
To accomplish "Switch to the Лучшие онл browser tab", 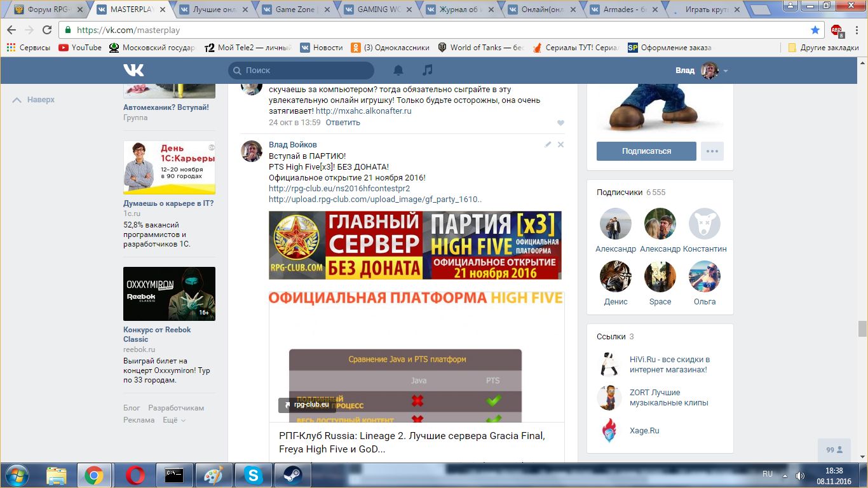I will coord(212,10).
